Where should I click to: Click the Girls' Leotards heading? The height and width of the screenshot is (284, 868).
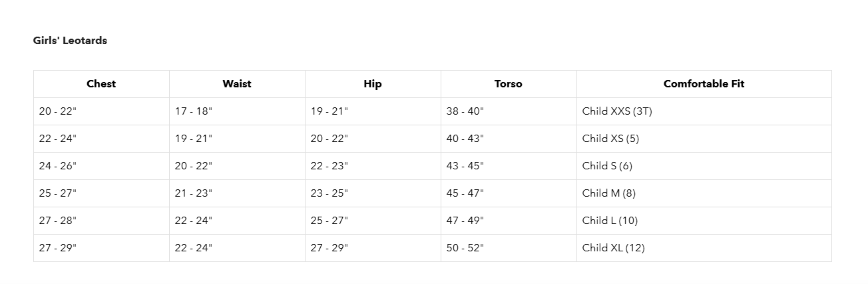(x=70, y=41)
